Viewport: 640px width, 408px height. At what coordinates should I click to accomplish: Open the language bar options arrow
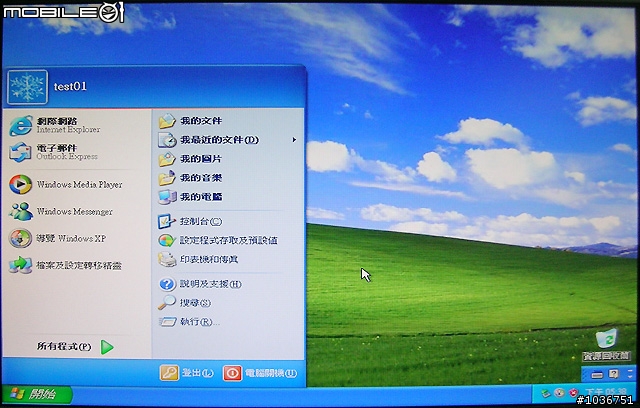pos(630,377)
